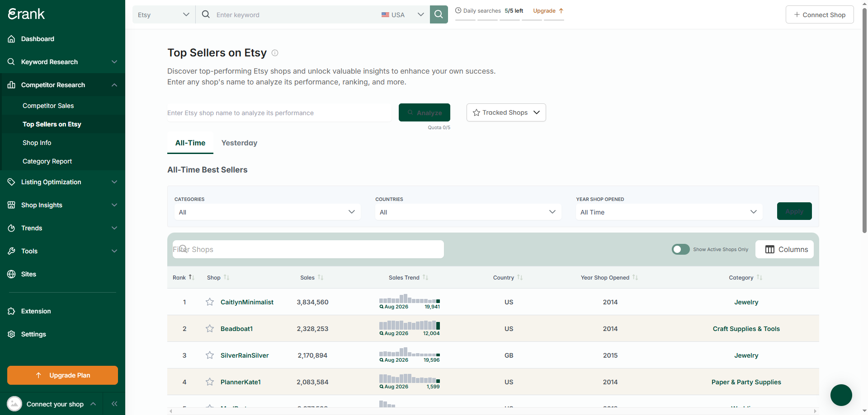Open the Beadboat1 shop link
Screen dimensions: 868x415
pyautogui.click(x=236, y=329)
